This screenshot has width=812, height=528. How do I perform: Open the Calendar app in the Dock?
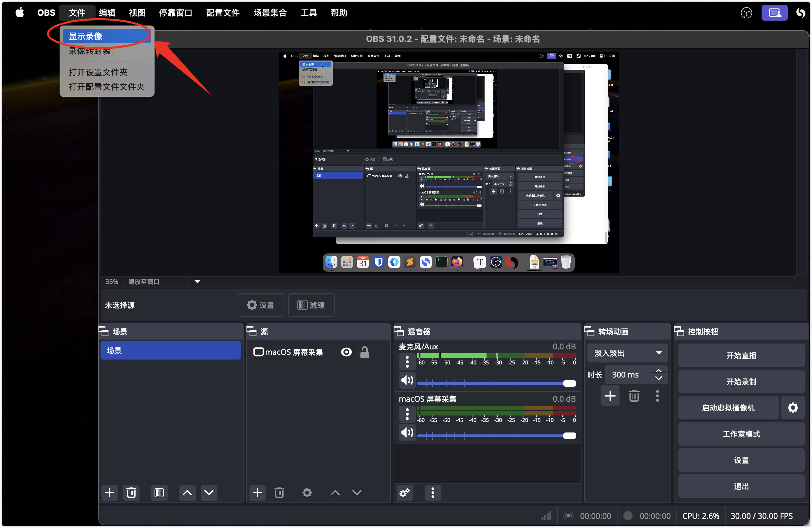(363, 262)
